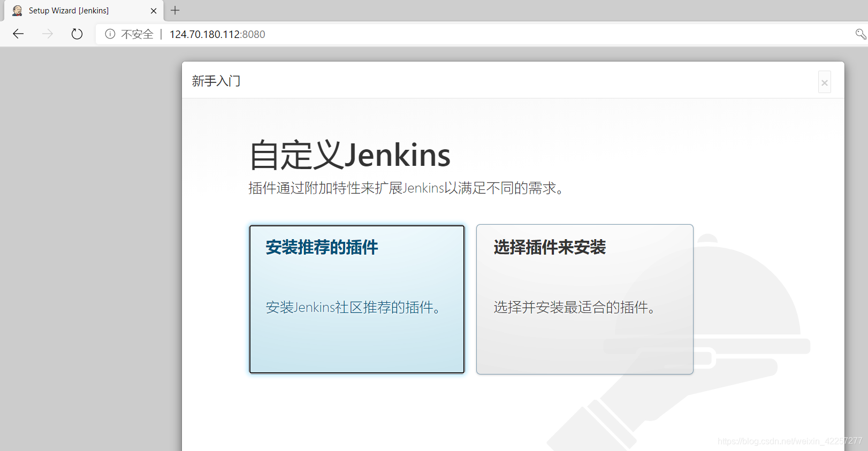
Task: Click the browser forward arrow
Action: pos(48,34)
